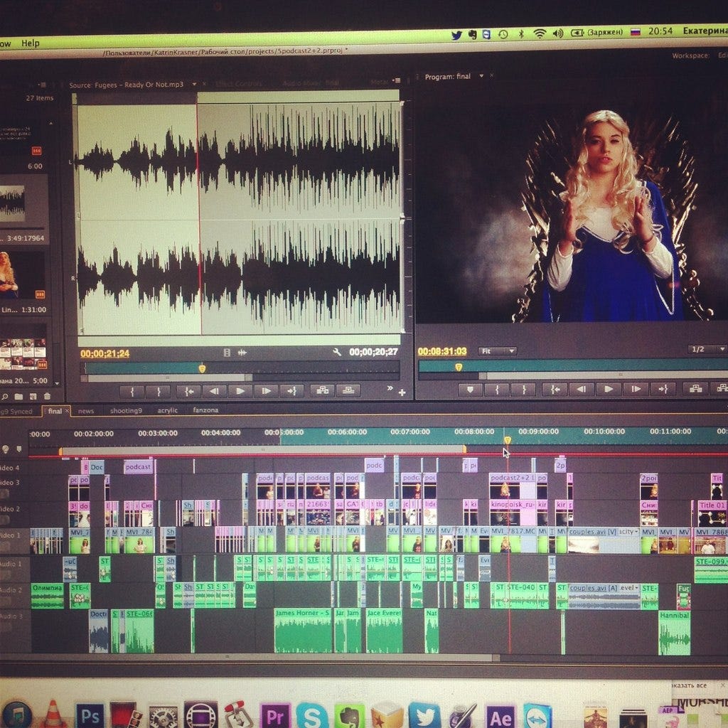Open Project panel flyout menu
728x728 pixels.
pos(42,85)
